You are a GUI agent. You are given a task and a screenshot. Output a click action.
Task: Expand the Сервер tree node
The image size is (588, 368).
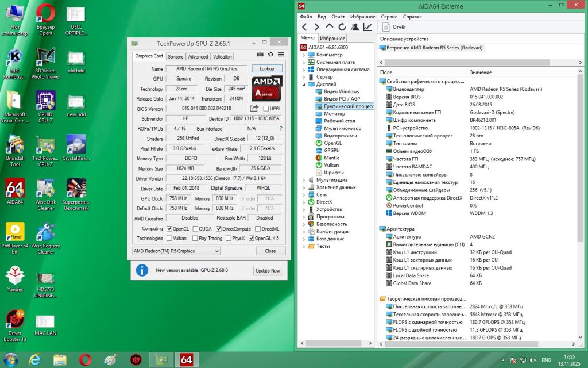pyautogui.click(x=304, y=77)
